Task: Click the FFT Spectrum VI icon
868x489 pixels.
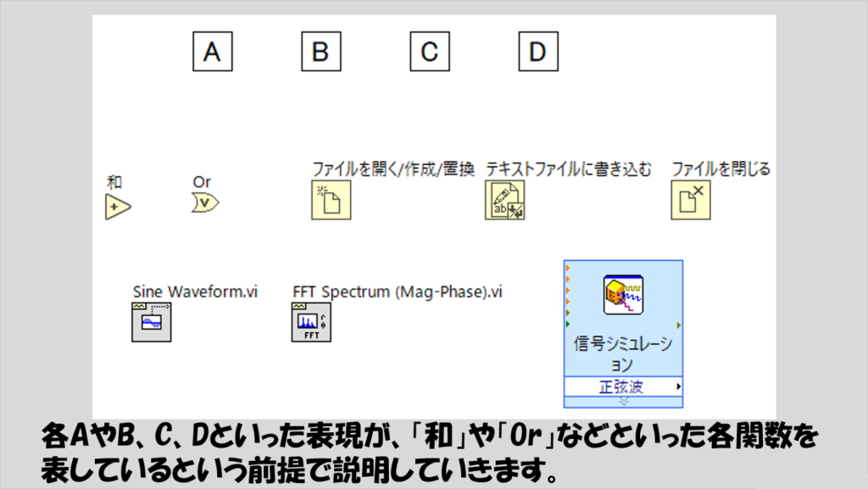Action: point(311,322)
